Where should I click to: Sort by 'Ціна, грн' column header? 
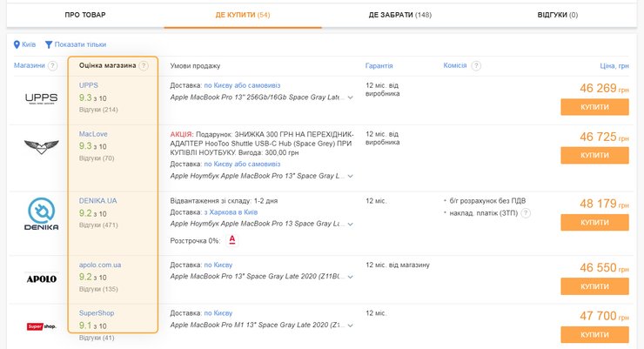pyautogui.click(x=614, y=66)
